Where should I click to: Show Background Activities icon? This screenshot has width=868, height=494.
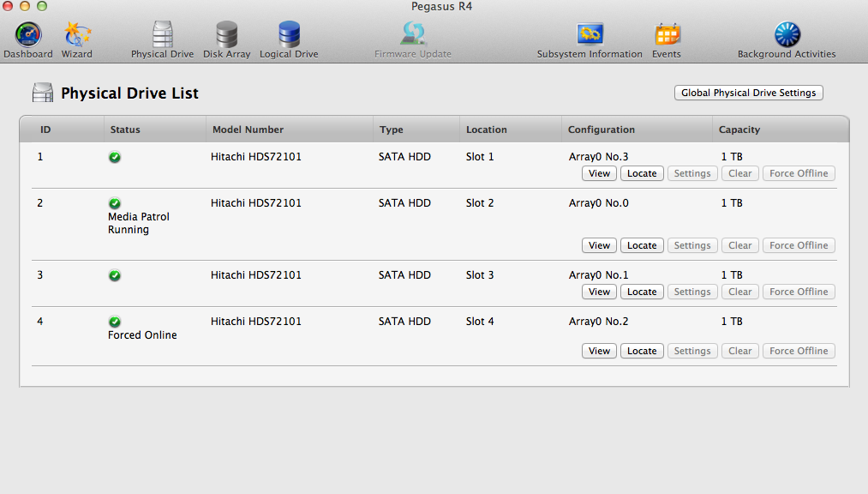click(787, 34)
